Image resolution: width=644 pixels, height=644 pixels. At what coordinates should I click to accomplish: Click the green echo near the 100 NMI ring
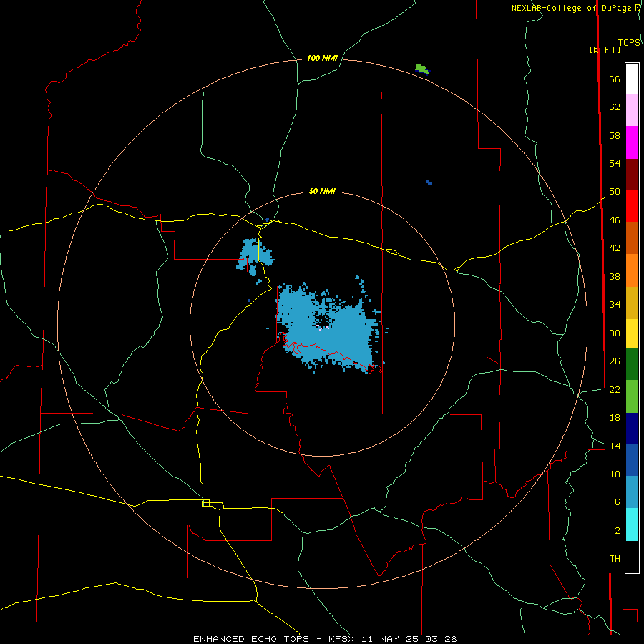coord(422,69)
